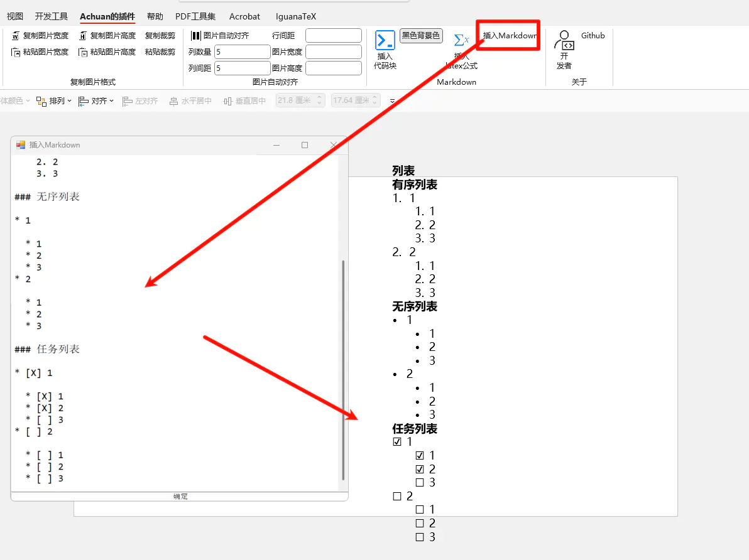Click the 粘贴图片高度 paste image height icon
Image resolution: width=749 pixels, height=560 pixels.
(x=84, y=51)
